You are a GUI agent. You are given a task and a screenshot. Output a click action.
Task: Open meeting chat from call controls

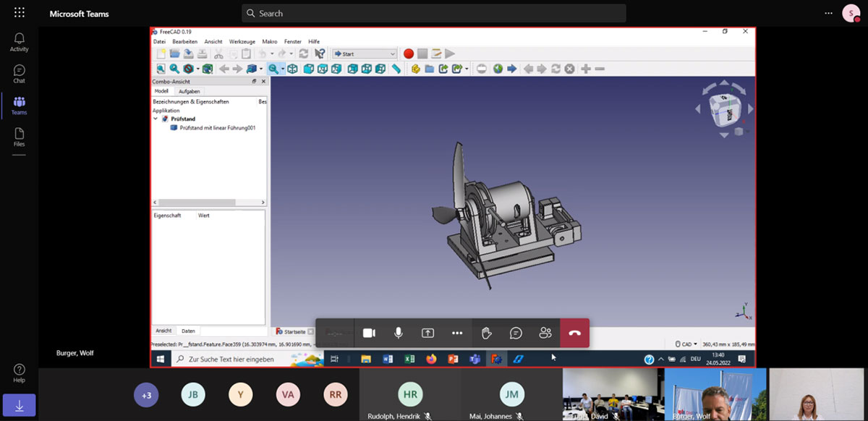(x=516, y=333)
